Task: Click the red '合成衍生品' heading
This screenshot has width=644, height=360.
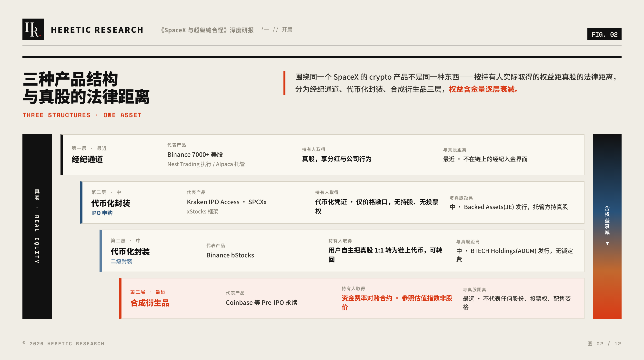Action: click(150, 303)
